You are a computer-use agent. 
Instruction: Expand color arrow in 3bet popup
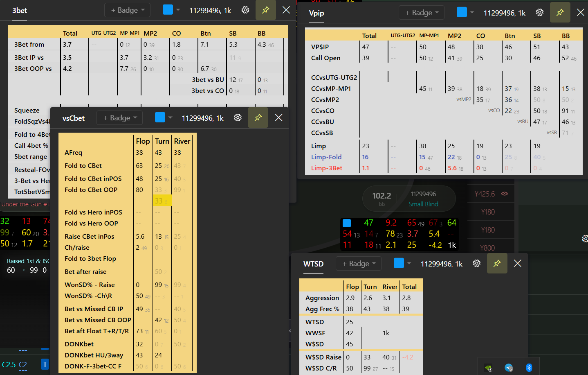178,10
